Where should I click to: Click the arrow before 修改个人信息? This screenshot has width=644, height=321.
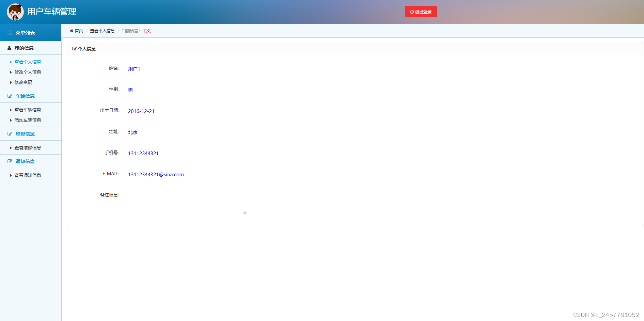[11, 72]
